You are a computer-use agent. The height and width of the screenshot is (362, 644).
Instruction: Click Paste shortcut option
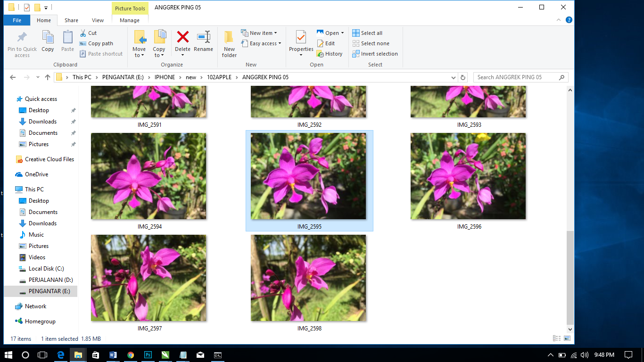pyautogui.click(x=101, y=54)
